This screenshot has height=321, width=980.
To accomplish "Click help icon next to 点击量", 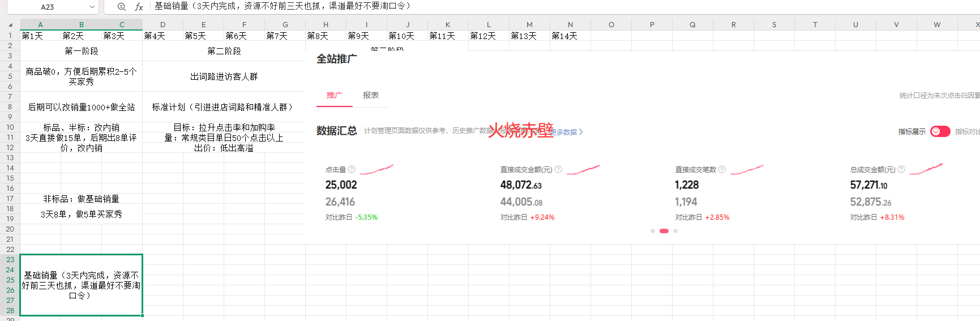I will click(x=352, y=169).
